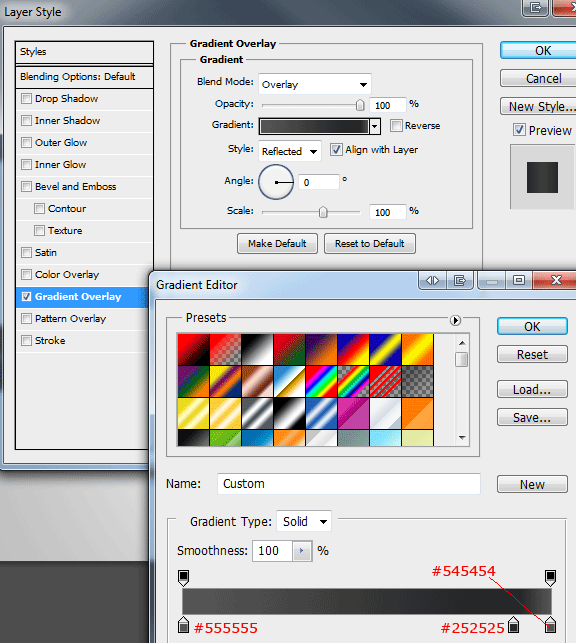Enable the Satin checkbox
The width and height of the screenshot is (576, 643).
point(26,253)
